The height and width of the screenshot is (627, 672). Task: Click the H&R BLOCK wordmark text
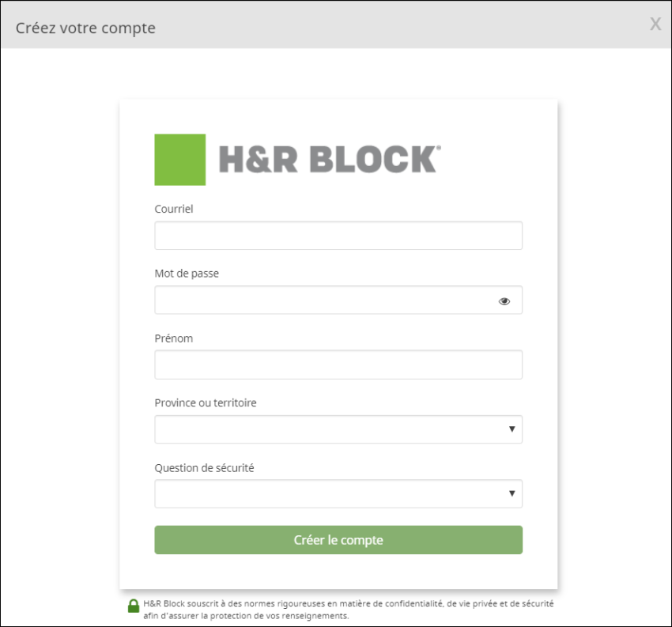pyautogui.click(x=330, y=159)
